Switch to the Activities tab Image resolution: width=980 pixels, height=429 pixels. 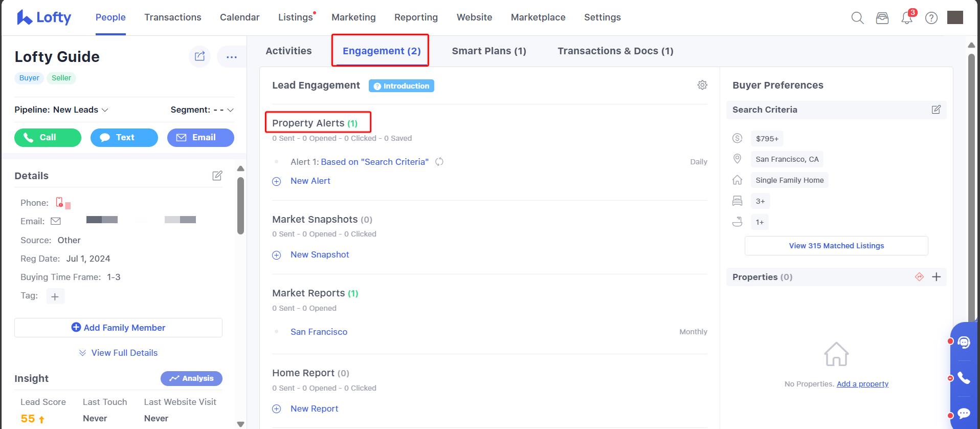[288, 51]
